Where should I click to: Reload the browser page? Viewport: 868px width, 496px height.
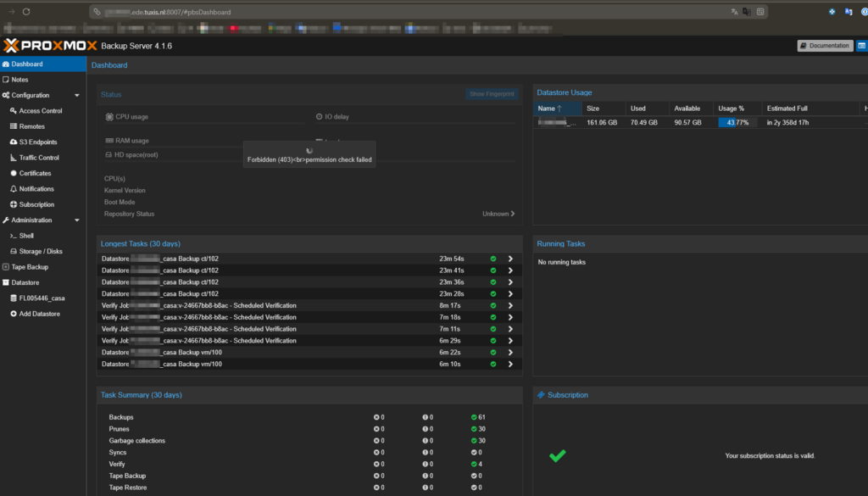26,12
